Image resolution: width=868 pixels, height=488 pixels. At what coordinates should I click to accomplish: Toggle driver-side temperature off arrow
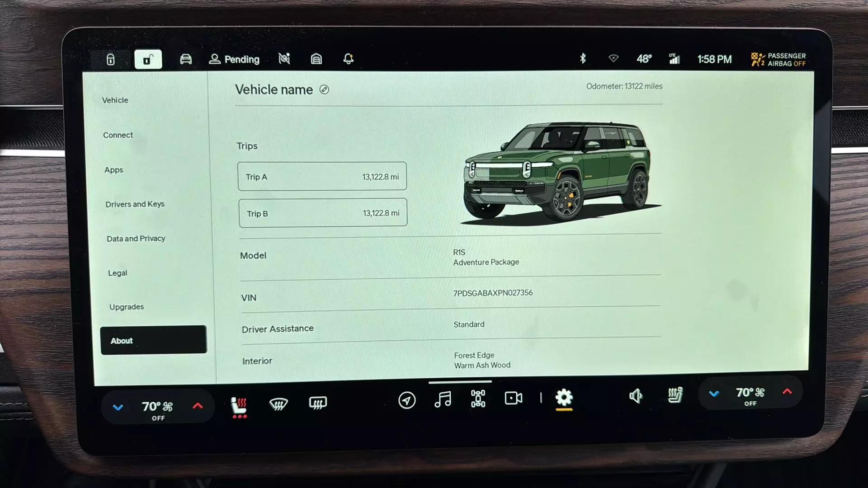pos(118,406)
